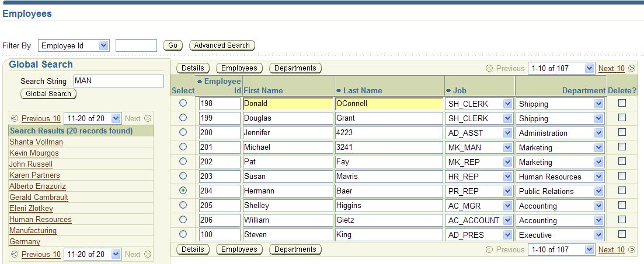Sort table by Last Name column header
Viewport: 644px width, 264px height.
(363, 90)
